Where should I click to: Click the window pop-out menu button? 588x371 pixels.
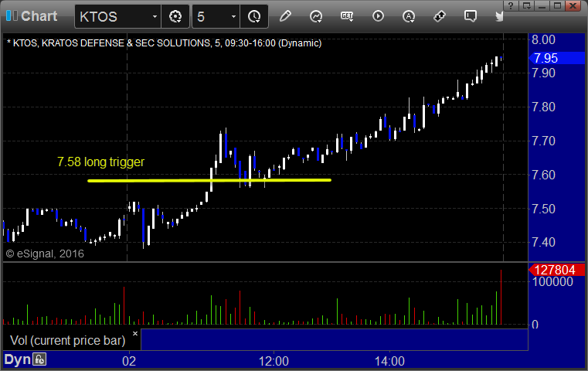(526, 5)
